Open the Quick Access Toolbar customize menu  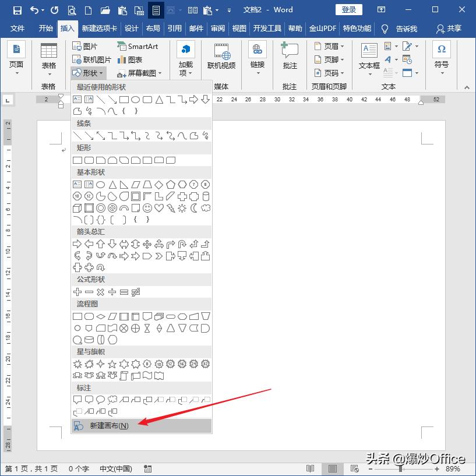pyautogui.click(x=228, y=10)
